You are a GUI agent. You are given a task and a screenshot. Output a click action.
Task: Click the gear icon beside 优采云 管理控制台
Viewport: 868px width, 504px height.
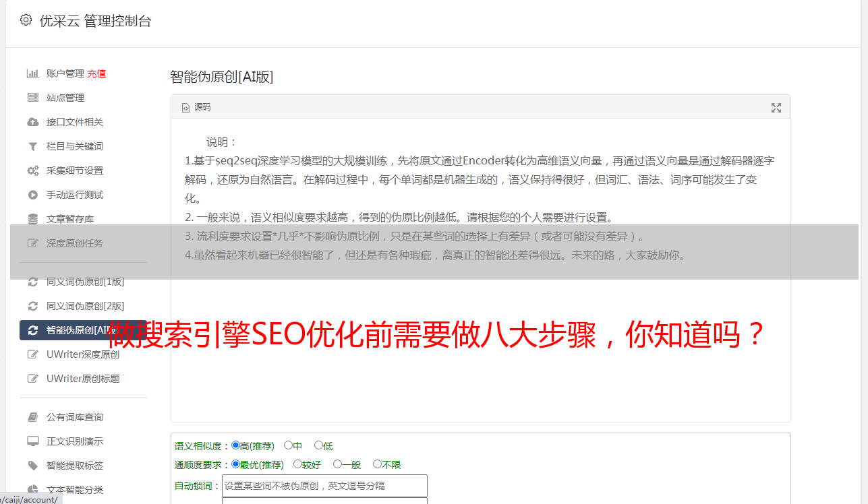26,20
